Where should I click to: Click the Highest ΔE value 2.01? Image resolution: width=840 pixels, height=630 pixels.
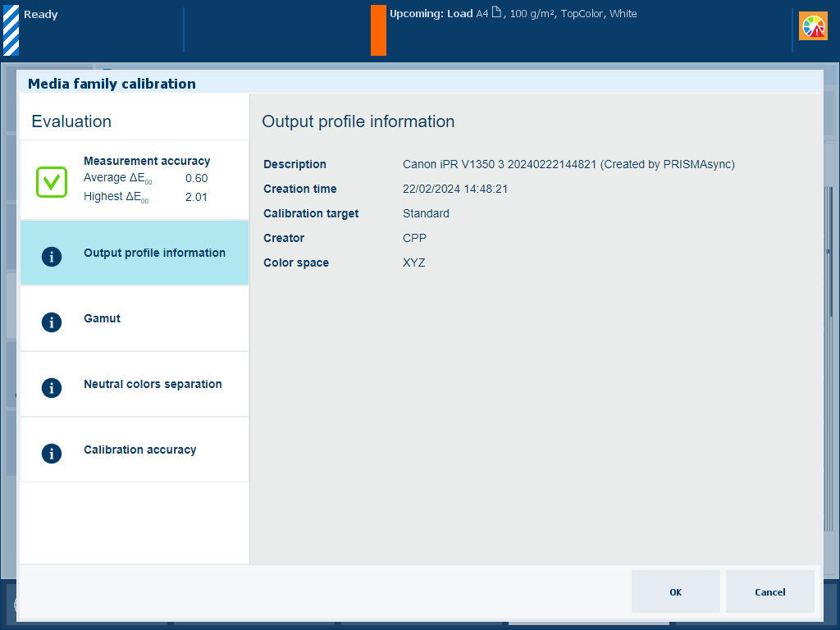point(196,197)
